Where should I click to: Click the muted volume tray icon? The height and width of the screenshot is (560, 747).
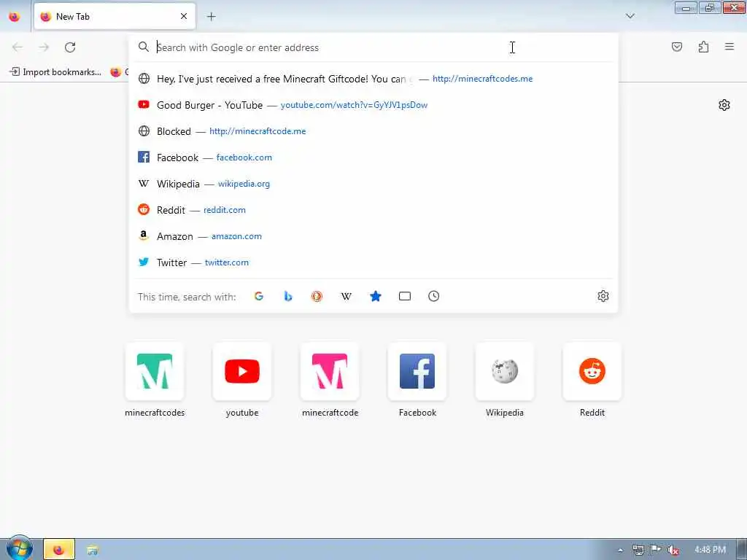pos(672,550)
